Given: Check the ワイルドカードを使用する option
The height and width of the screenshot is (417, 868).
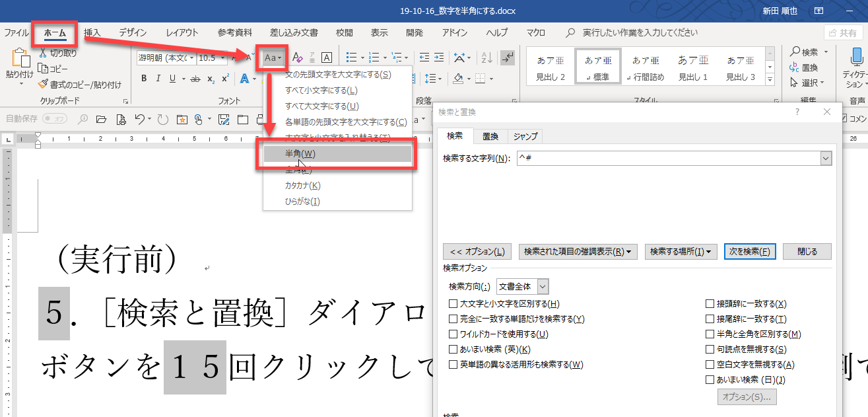Looking at the screenshot, I should tap(453, 334).
